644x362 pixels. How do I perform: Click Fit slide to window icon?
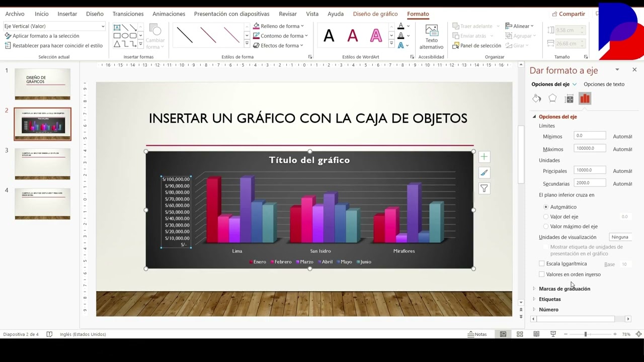click(638, 334)
